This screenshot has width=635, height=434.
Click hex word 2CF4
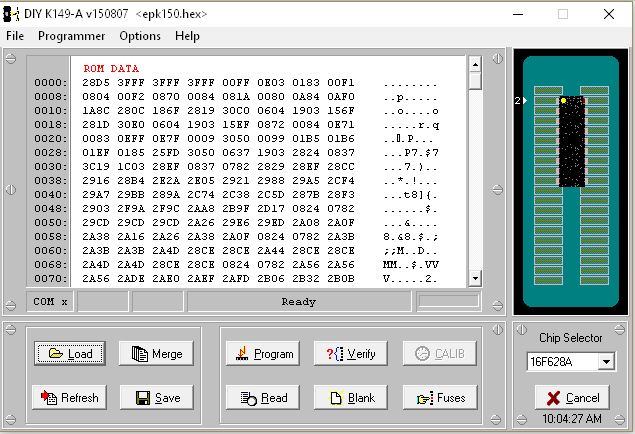pos(341,181)
